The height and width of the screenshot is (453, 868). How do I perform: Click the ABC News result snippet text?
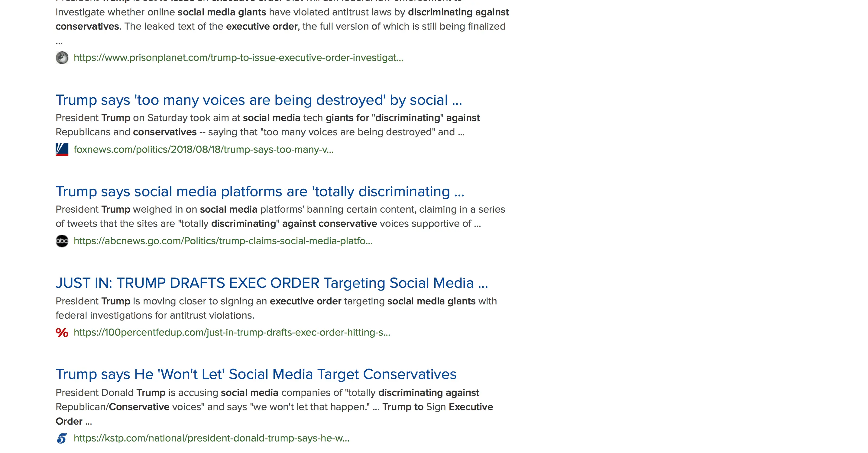[280, 216]
